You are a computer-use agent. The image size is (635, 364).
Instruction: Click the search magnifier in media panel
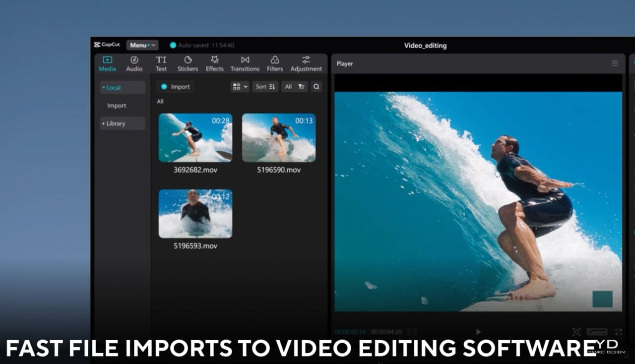[x=316, y=87]
